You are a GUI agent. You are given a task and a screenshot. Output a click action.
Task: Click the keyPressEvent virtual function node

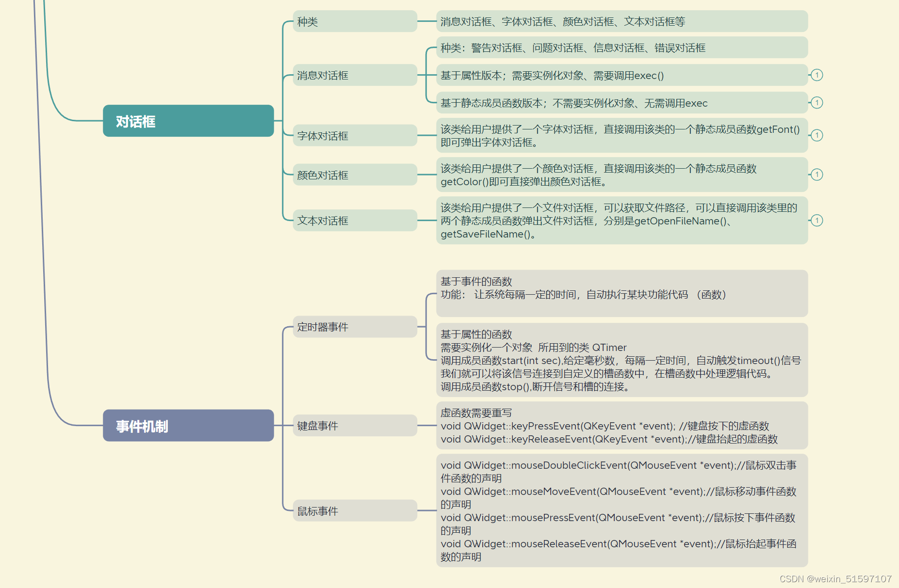622,426
